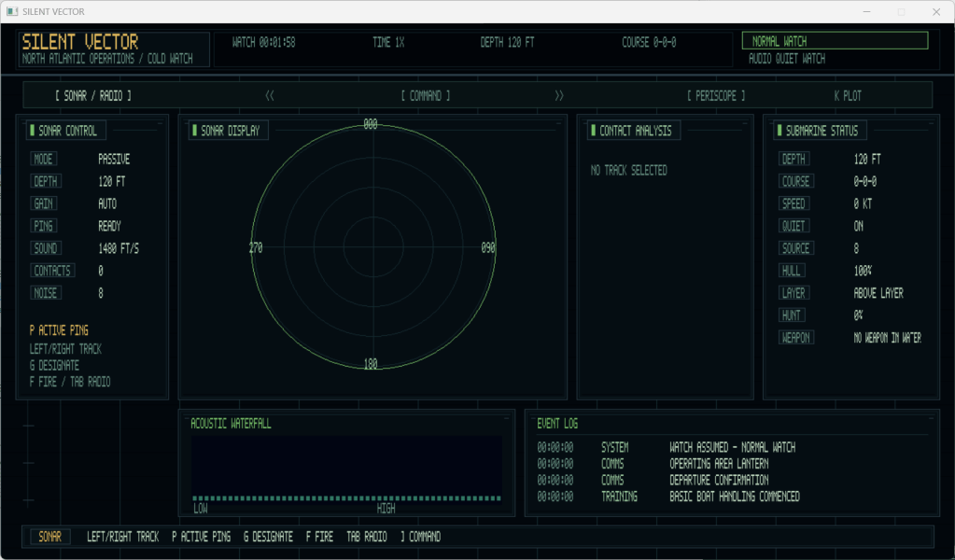Select the Normal Watch status box
Viewport: 955px width, 560px height.
tap(835, 41)
